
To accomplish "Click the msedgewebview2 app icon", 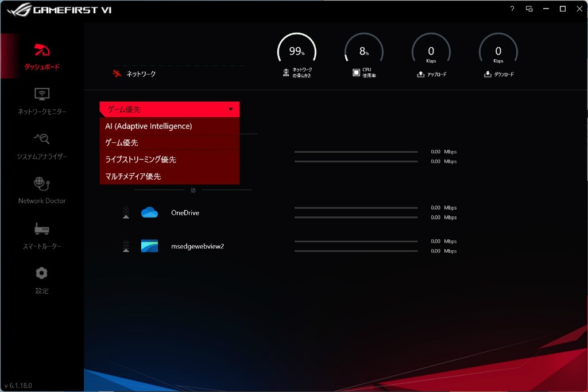I will coord(149,246).
